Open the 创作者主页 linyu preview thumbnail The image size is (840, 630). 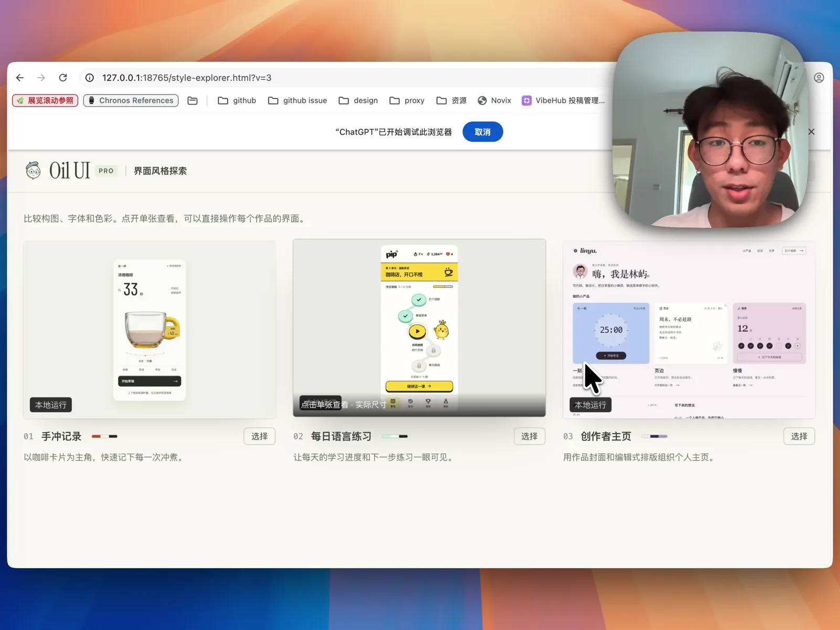click(689, 330)
